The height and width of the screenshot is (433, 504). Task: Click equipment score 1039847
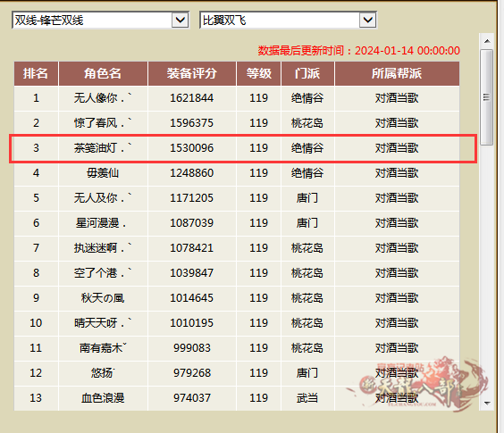click(192, 273)
